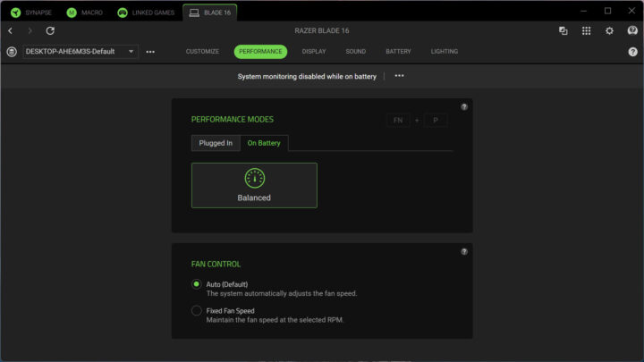Click the refresh icon in toolbar
The width and height of the screenshot is (644, 362).
[x=50, y=30]
